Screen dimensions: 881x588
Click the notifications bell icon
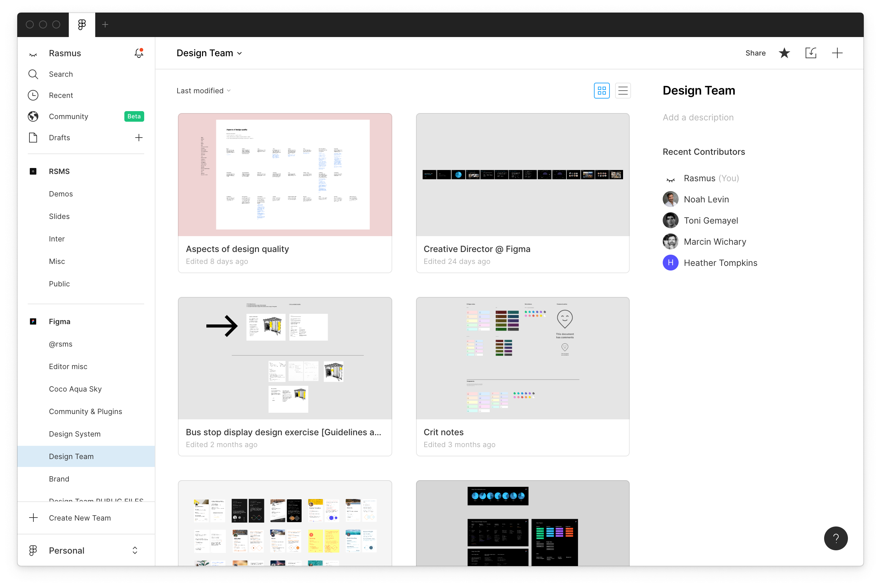click(x=139, y=53)
